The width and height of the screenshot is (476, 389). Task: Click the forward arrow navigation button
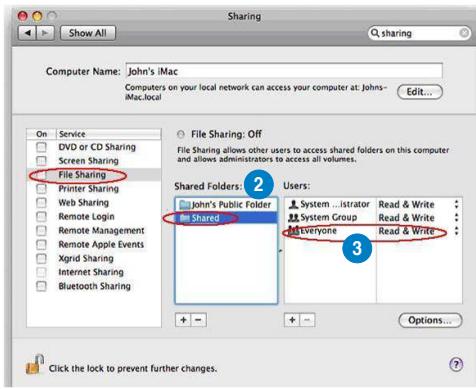[45, 33]
